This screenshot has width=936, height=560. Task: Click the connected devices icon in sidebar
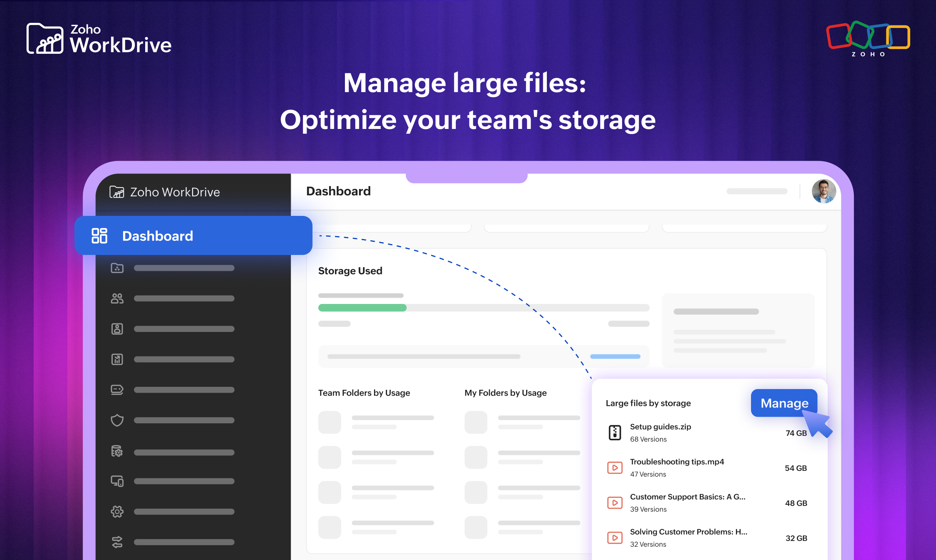(x=118, y=481)
